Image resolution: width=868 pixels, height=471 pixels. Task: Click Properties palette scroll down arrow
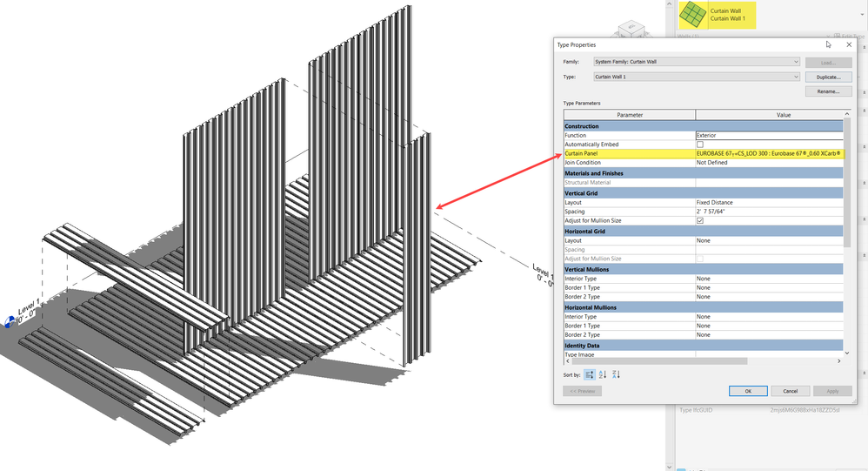tap(670, 467)
